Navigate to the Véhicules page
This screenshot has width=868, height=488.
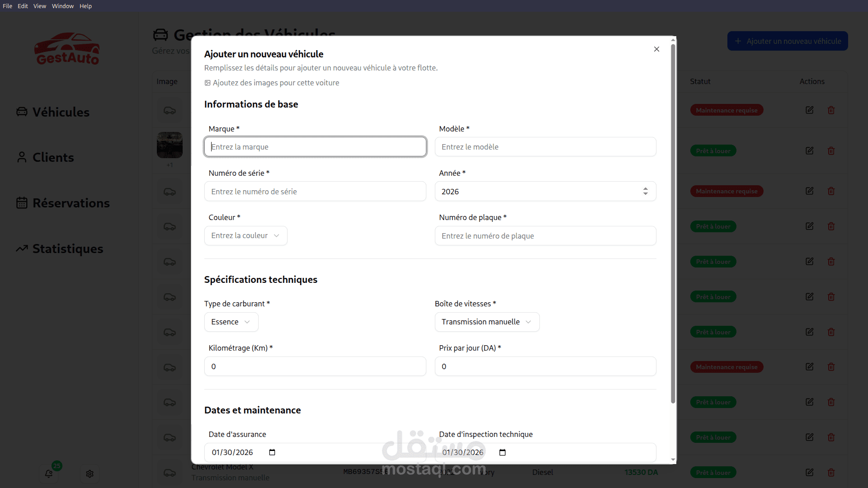(x=61, y=112)
